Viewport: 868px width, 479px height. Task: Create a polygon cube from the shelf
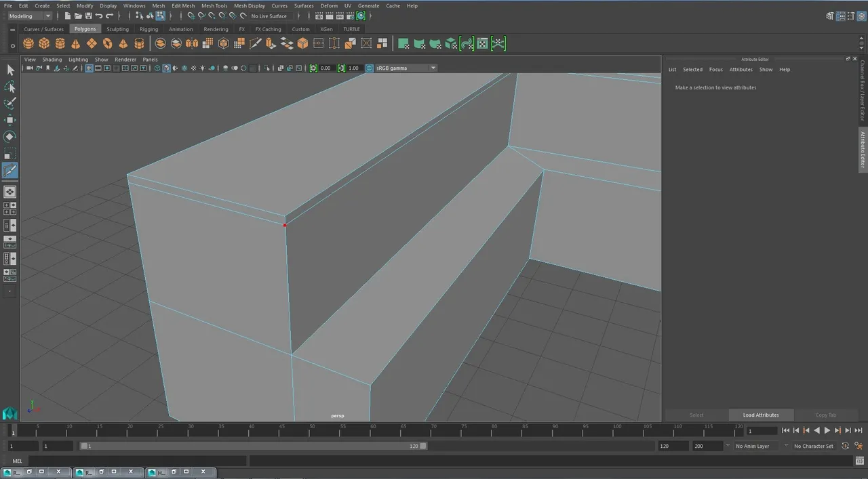(x=44, y=43)
